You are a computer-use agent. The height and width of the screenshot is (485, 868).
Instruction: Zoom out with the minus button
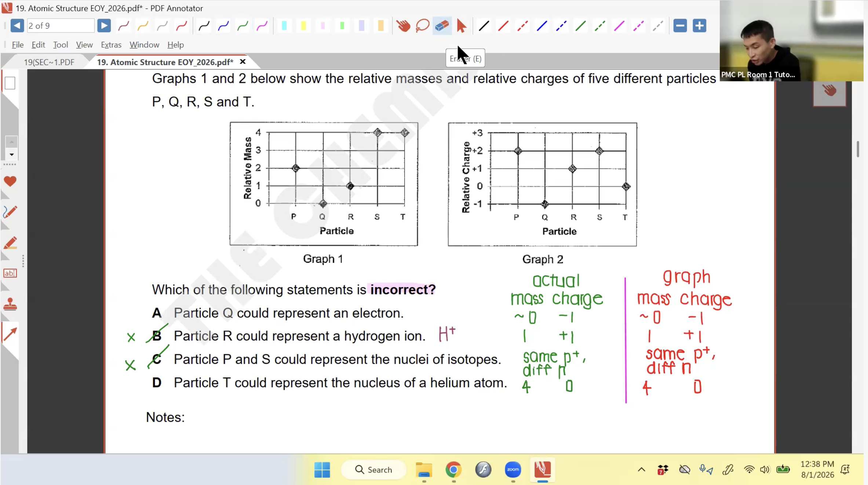(680, 26)
